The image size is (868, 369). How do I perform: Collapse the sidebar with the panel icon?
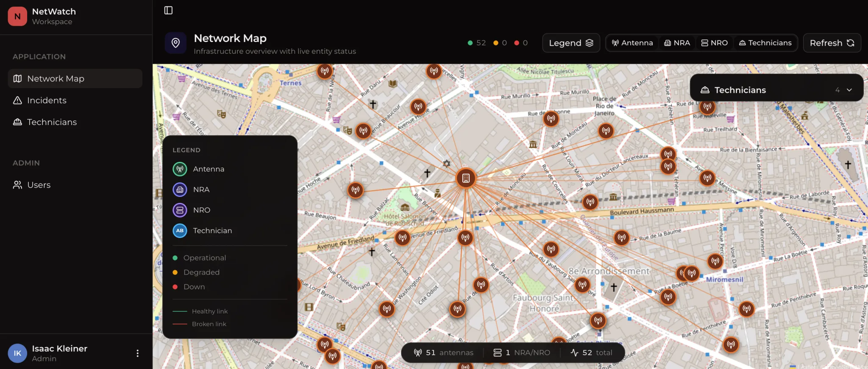click(x=168, y=10)
